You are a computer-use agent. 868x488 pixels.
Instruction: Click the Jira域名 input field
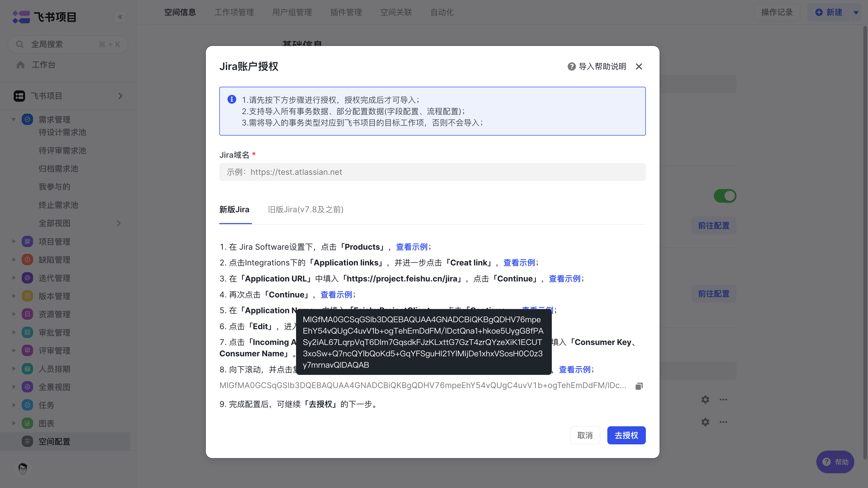432,172
